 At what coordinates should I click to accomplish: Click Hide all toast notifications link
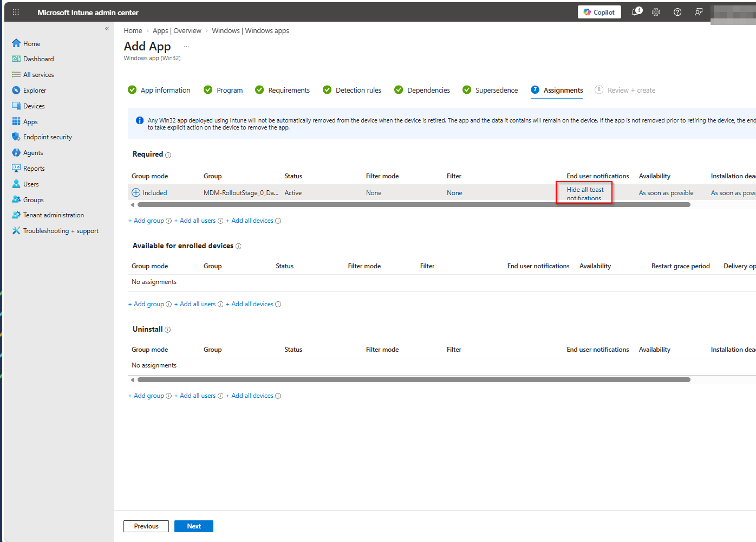click(585, 193)
